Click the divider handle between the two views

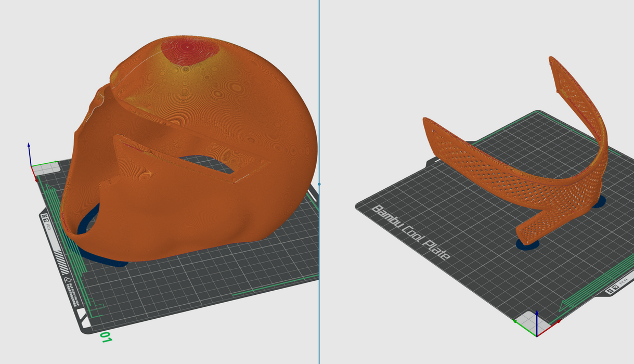tap(319, 184)
